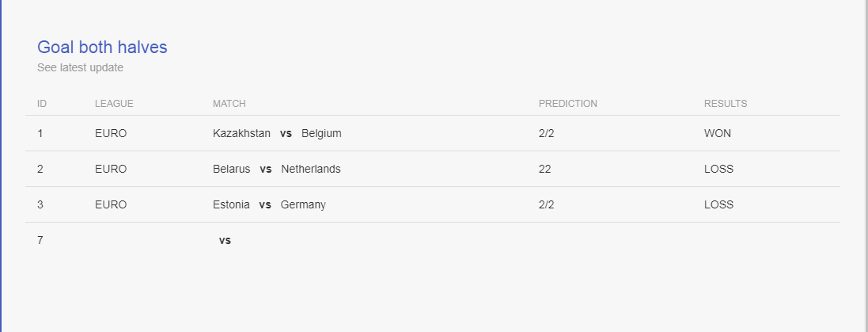868x332 pixels.
Task: Click Netherlands team name in row 2
Action: (x=311, y=169)
